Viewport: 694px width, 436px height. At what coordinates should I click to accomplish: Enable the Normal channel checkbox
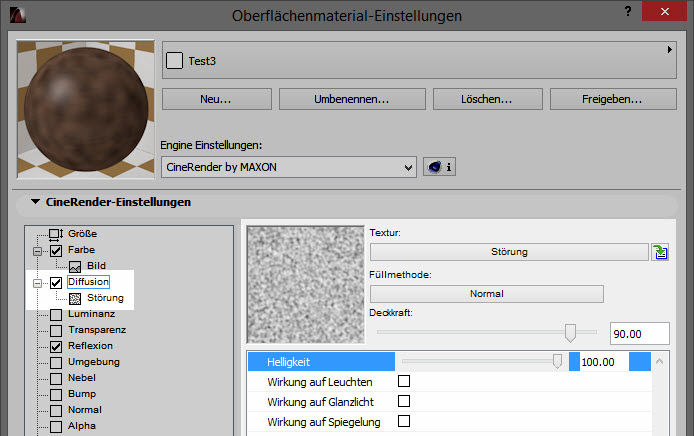coord(56,410)
